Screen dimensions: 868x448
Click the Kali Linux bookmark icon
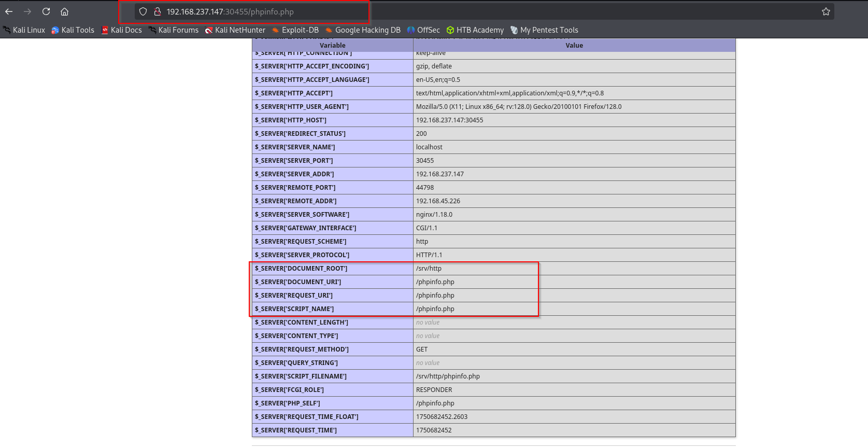pyautogui.click(x=7, y=30)
